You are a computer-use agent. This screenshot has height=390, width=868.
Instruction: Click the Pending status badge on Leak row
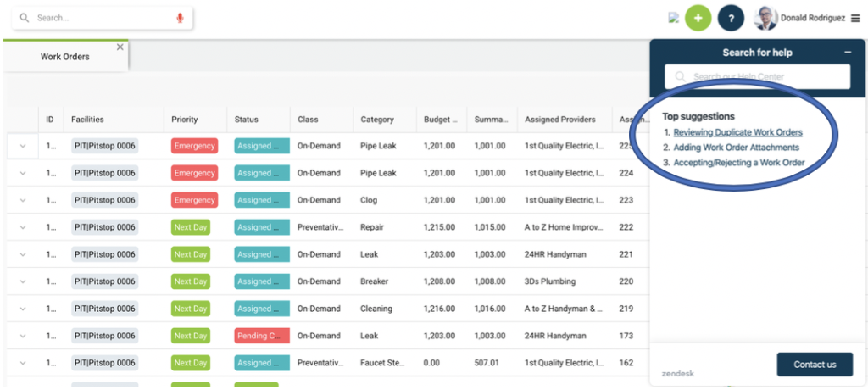[x=261, y=336]
